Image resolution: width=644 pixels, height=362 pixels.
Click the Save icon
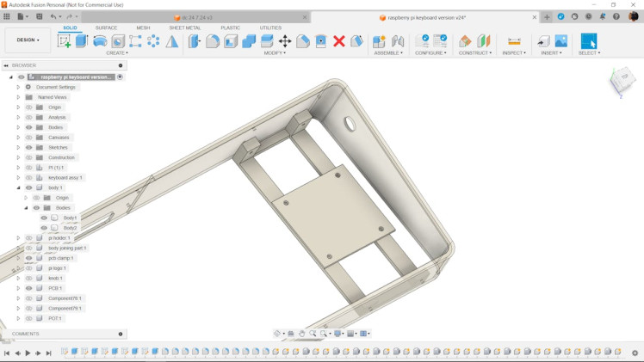[x=40, y=16]
